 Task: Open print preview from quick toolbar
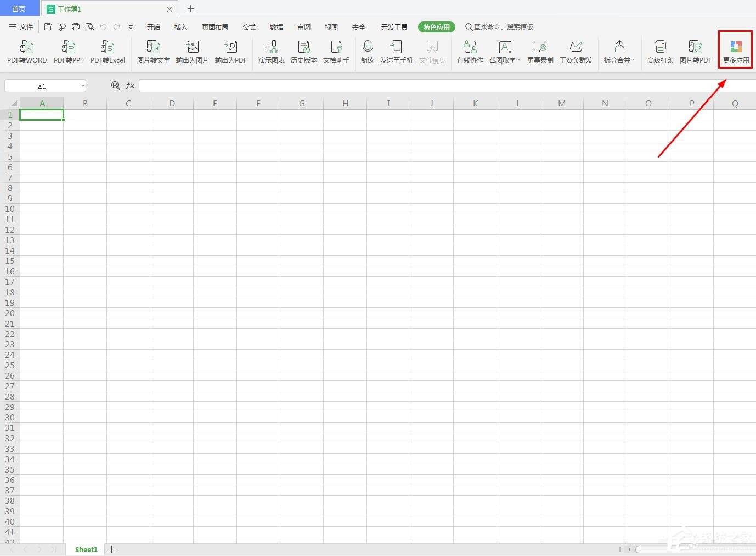89,27
